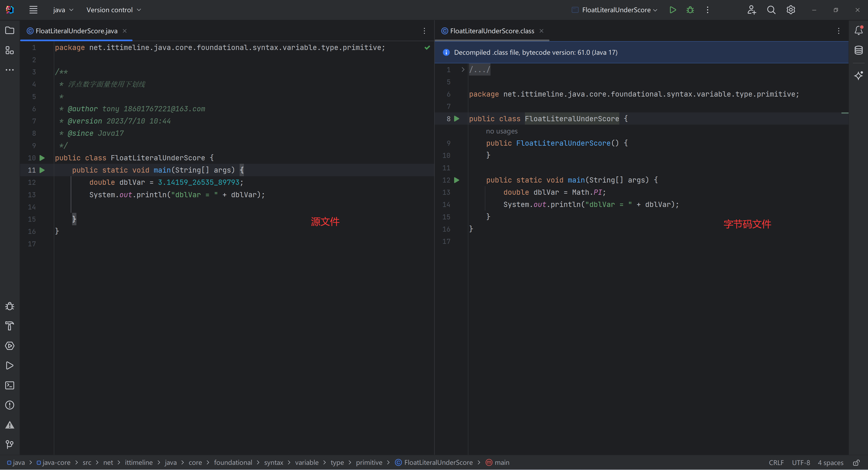Click the folded /.../ comment placeholder
The image size is (868, 470).
click(480, 70)
